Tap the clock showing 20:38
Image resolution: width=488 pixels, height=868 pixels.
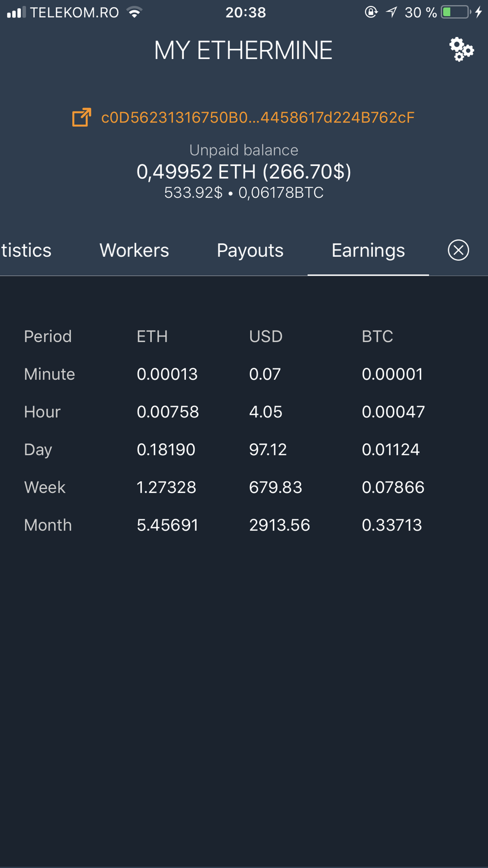[x=245, y=12]
